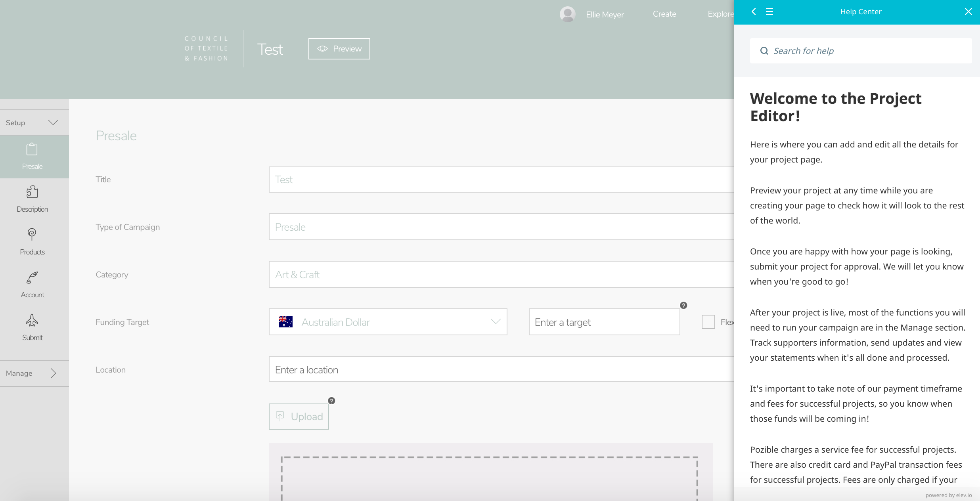Viewport: 980px width, 501px height.
Task: Open the Help Center hamburger menu
Action: tap(769, 11)
